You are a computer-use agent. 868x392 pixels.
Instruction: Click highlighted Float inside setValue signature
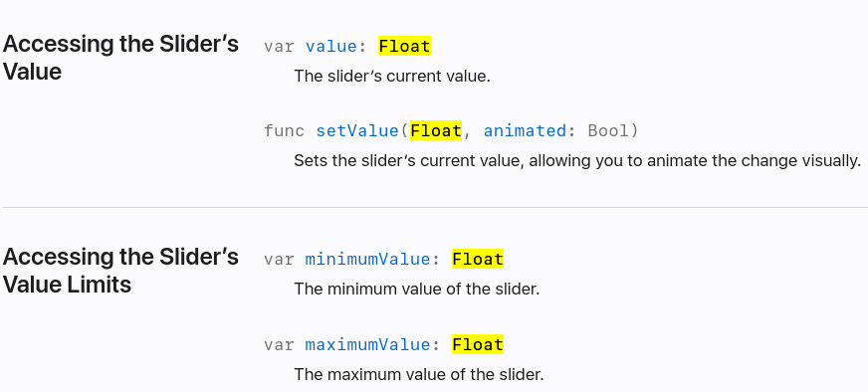pos(436,130)
